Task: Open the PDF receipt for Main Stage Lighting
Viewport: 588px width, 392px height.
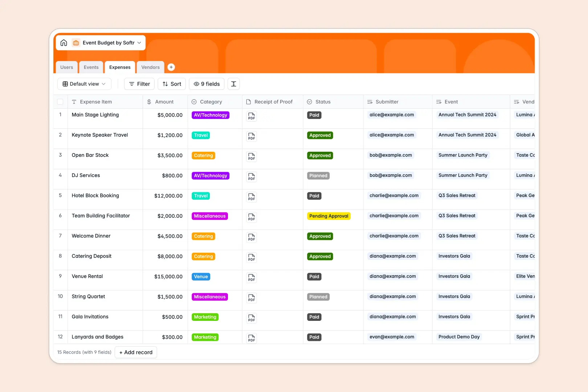Action: click(x=251, y=116)
